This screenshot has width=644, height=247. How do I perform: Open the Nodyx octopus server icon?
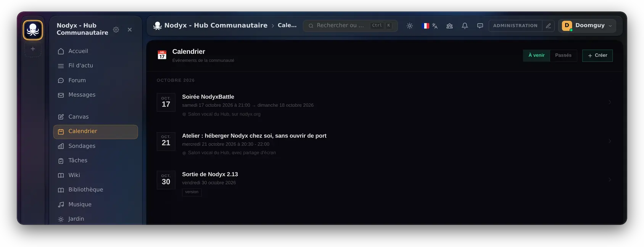(33, 30)
